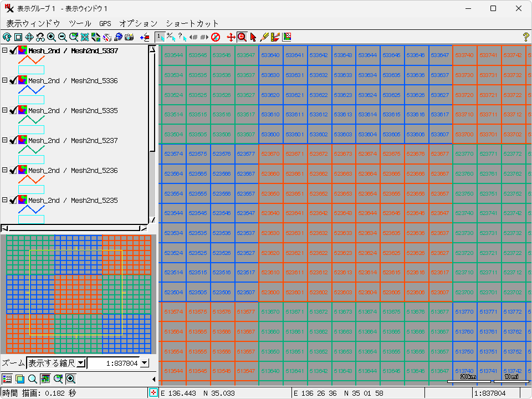Uncheck visibility of the Mesh2nd_5335 layer
The height and width of the screenshot is (399, 532).
point(14,111)
